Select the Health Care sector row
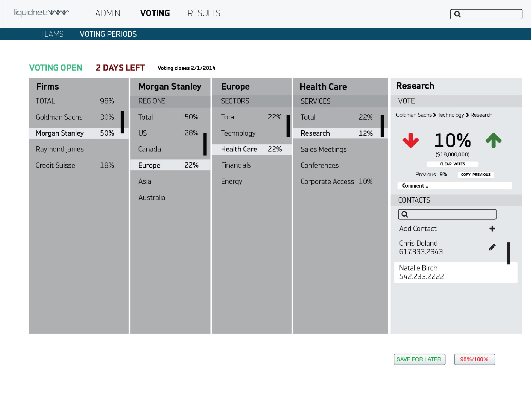Viewport: 532px width, 411px height. tap(252, 149)
